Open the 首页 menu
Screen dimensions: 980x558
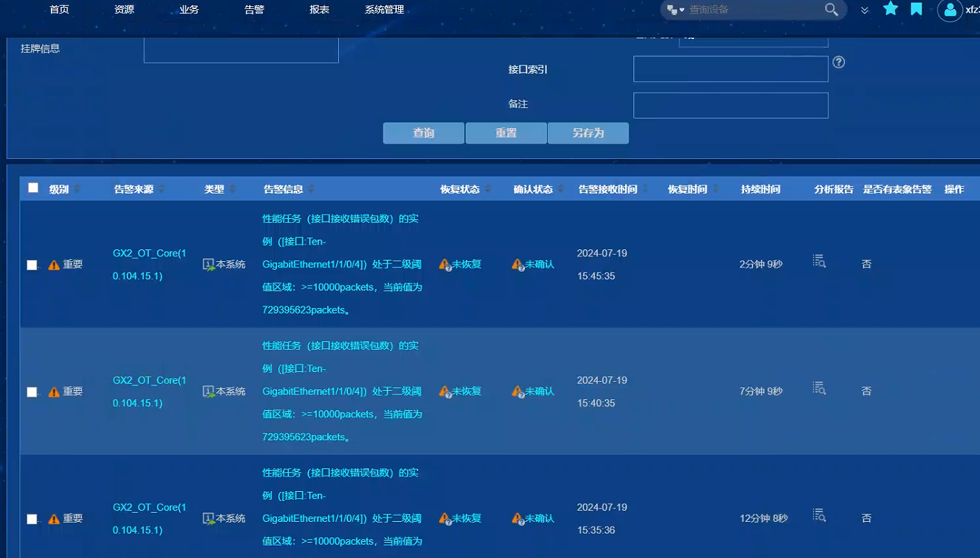pos(59,10)
